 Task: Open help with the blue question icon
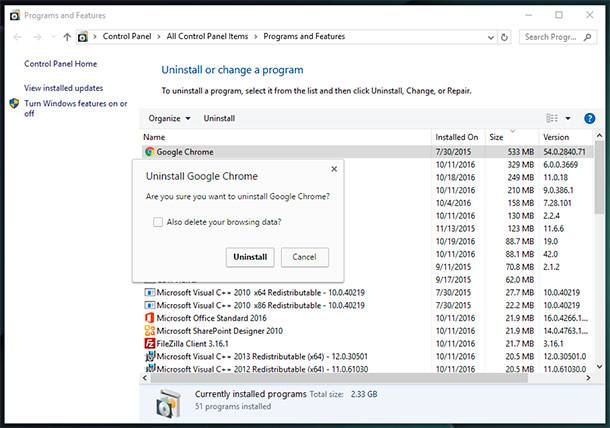click(x=589, y=118)
